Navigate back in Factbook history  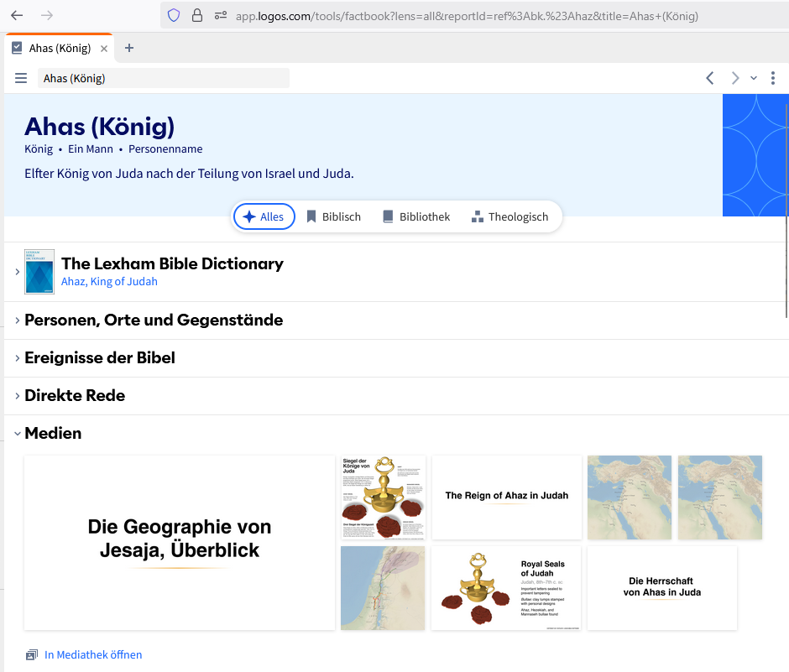click(710, 78)
